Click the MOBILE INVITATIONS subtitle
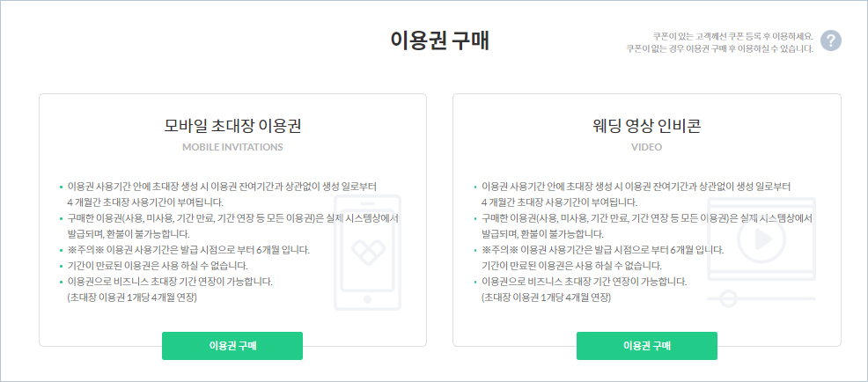Viewport: 868px width, 382px height. click(232, 147)
